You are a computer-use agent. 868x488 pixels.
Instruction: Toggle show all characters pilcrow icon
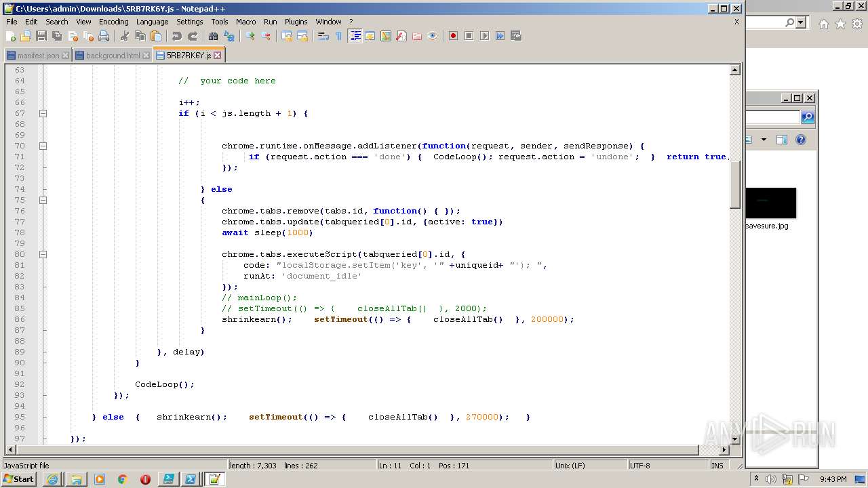tap(339, 36)
